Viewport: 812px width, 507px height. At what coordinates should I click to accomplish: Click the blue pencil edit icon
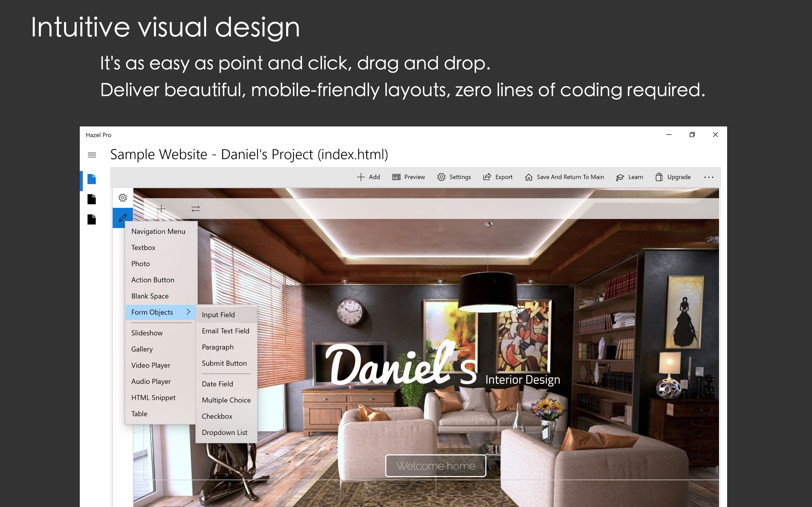pyautogui.click(x=123, y=218)
